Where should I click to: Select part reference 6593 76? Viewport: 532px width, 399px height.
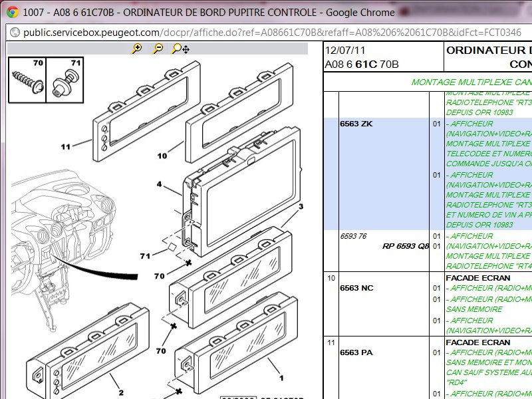pos(353,236)
